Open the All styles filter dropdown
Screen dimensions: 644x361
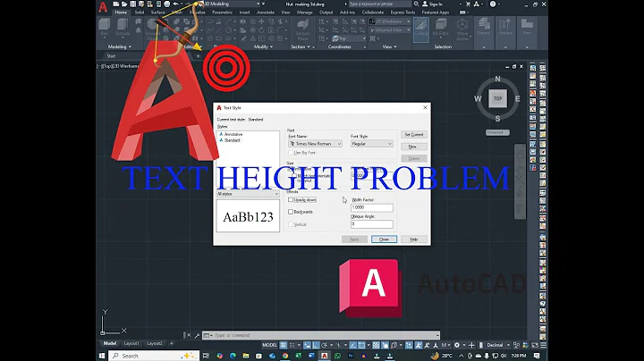248,194
